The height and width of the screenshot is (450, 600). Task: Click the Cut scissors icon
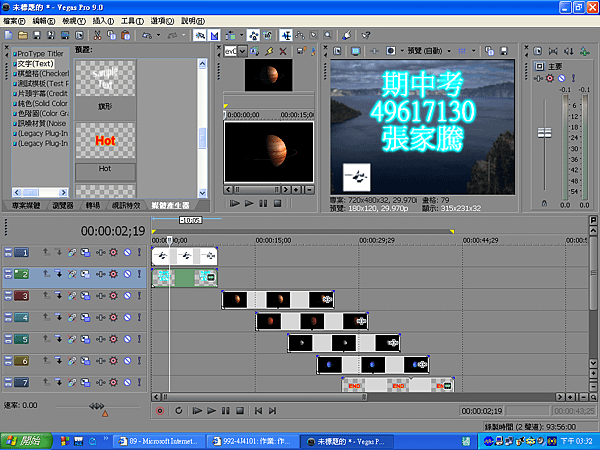(x=97, y=36)
